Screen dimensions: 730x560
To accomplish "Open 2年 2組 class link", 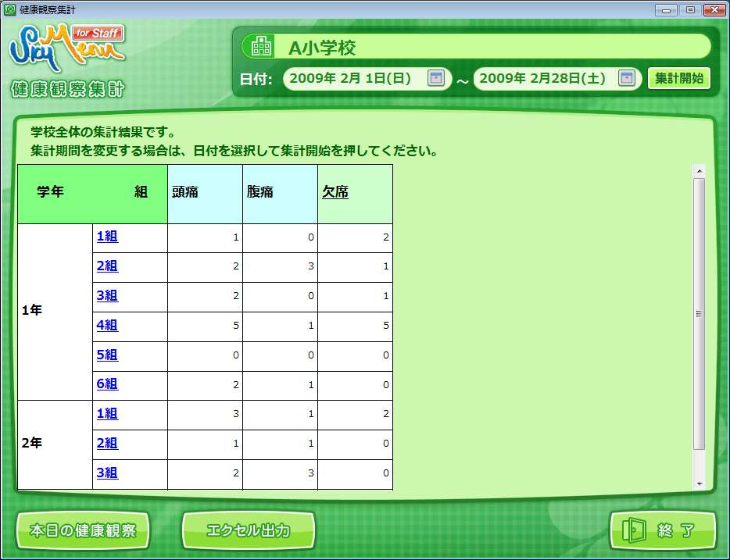I will pyautogui.click(x=107, y=444).
